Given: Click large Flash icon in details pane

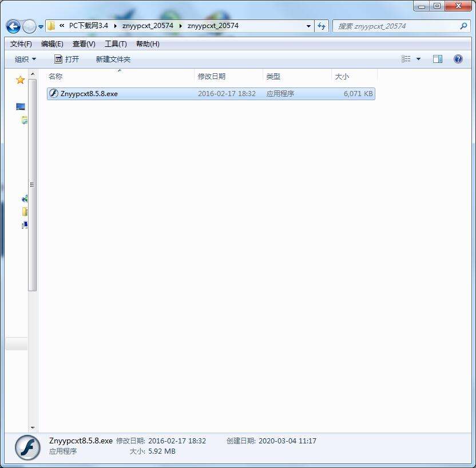Looking at the screenshot, I should pyautogui.click(x=27, y=447).
